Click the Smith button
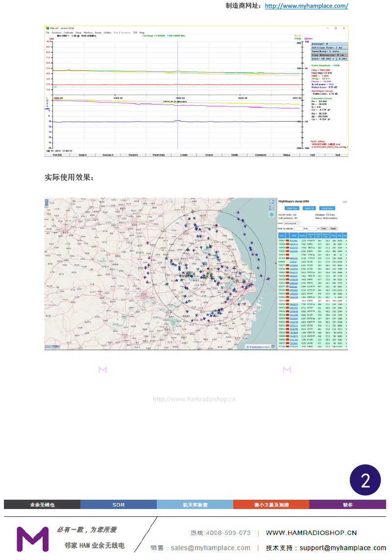392x560 pixels. (235, 155)
